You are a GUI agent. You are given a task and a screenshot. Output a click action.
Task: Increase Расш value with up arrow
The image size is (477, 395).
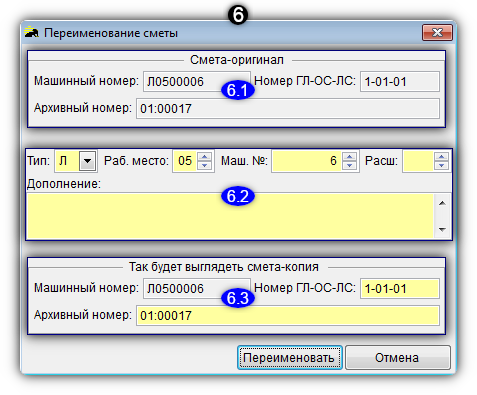tap(442, 156)
